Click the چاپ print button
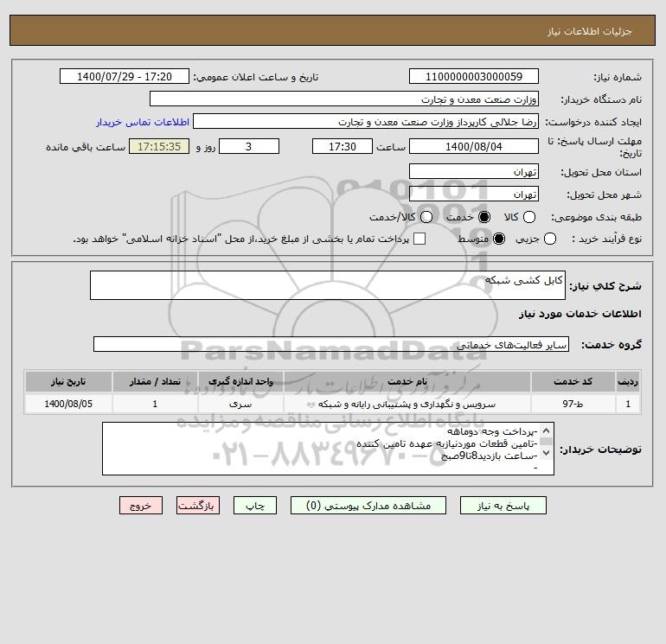 [x=255, y=506]
